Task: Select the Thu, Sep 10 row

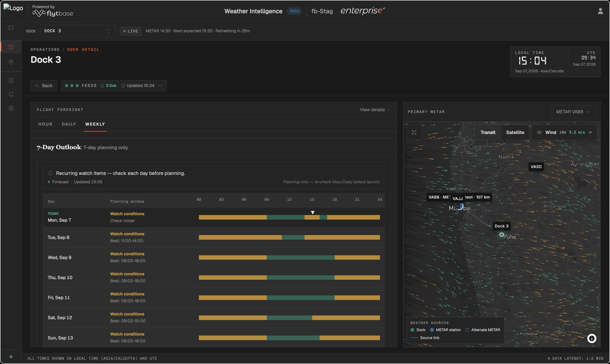Action: point(213,278)
